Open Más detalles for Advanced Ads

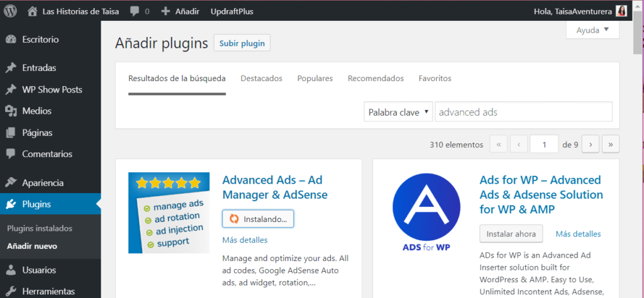[245, 240]
